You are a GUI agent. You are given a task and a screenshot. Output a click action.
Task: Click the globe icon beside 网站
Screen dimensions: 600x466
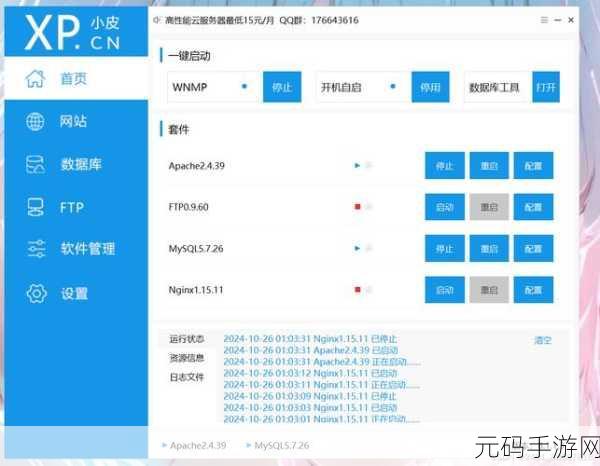coord(35,122)
